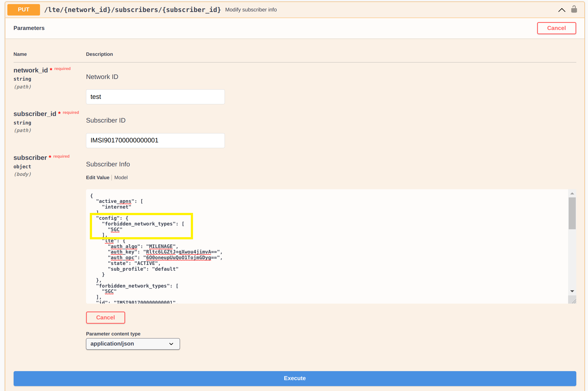Click Cancel below the JSON editor
The height and width of the screenshot is (391, 588).
point(105,317)
